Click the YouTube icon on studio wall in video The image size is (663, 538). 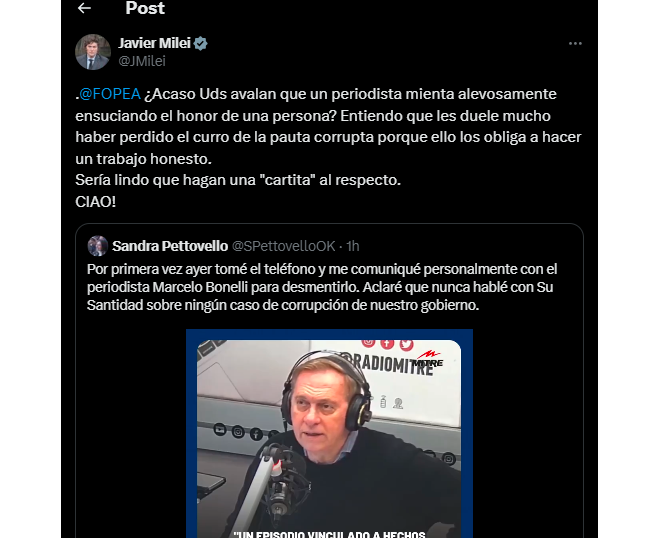coord(220,429)
